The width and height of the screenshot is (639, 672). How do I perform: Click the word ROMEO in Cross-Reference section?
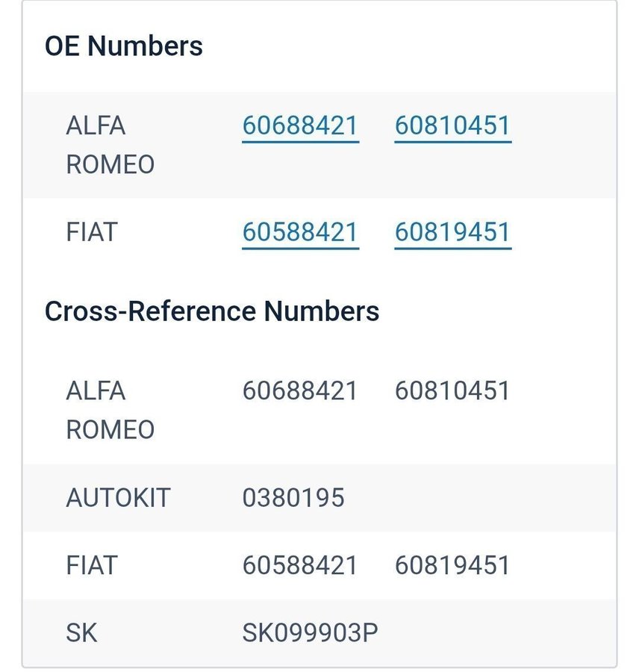[110, 429]
